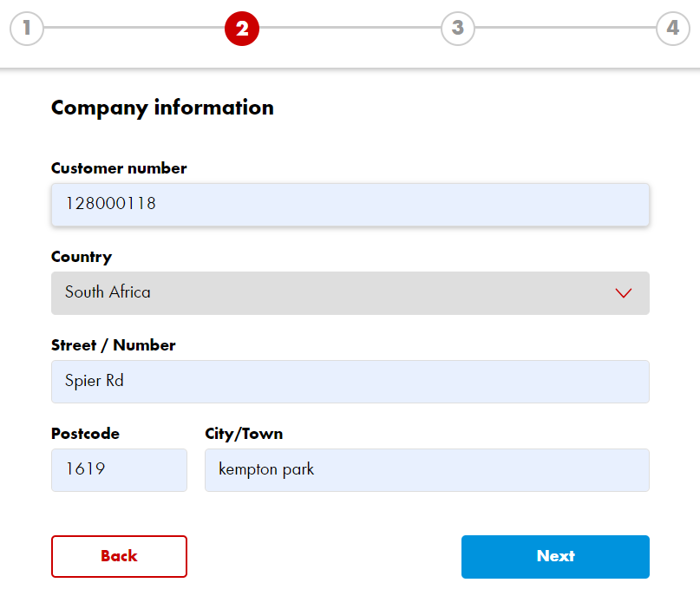Click the Country label text
The width and height of the screenshot is (700, 609).
82,257
